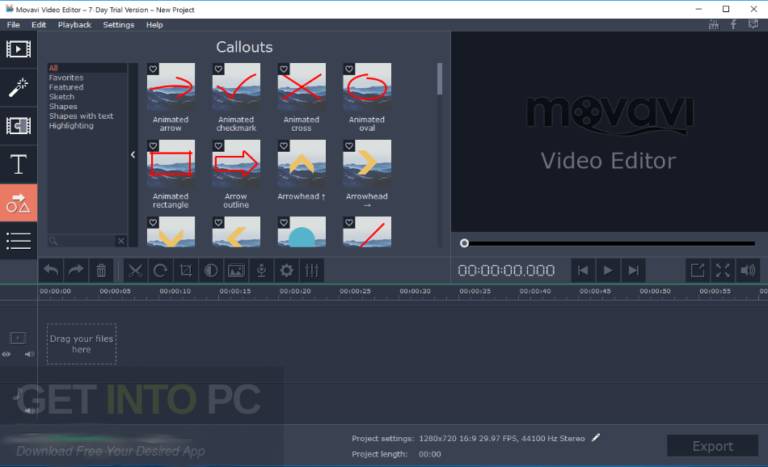The height and width of the screenshot is (467, 768).
Task: Favorite the Animated checkmark callout
Action: tap(218, 69)
